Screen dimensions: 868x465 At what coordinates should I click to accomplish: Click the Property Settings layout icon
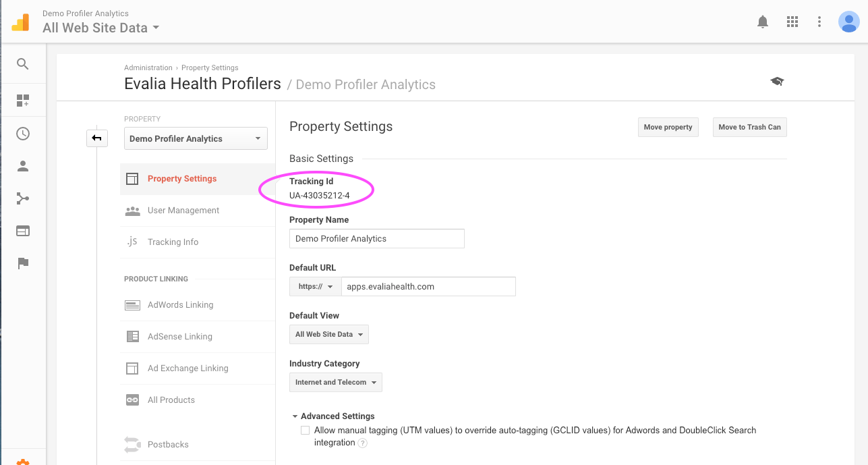[132, 179]
